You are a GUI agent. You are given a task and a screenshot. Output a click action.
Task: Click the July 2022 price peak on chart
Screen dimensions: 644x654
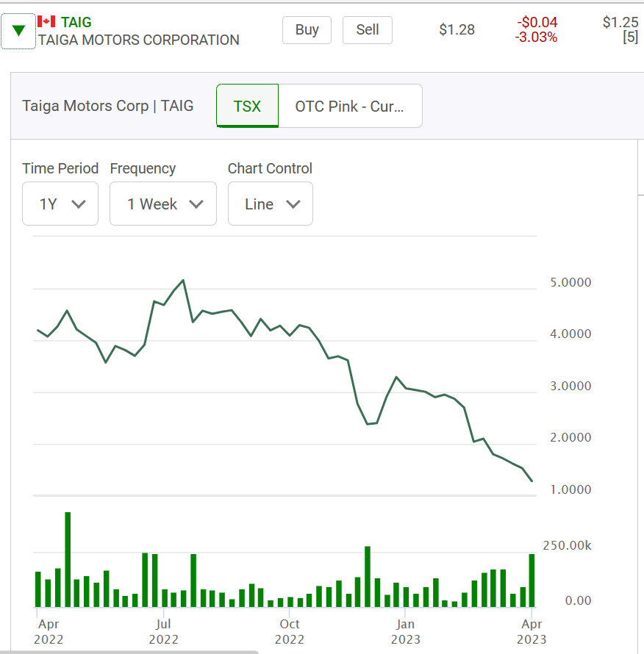(x=183, y=280)
